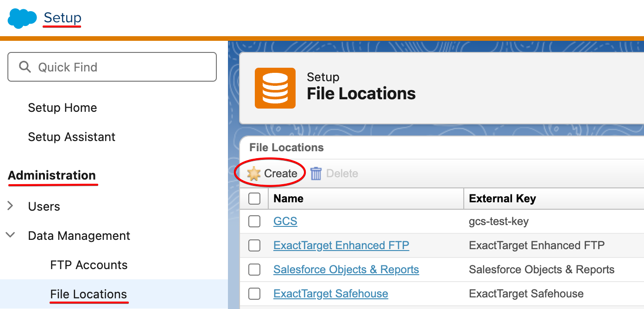Click the Salesforce cloud logo

[22, 19]
